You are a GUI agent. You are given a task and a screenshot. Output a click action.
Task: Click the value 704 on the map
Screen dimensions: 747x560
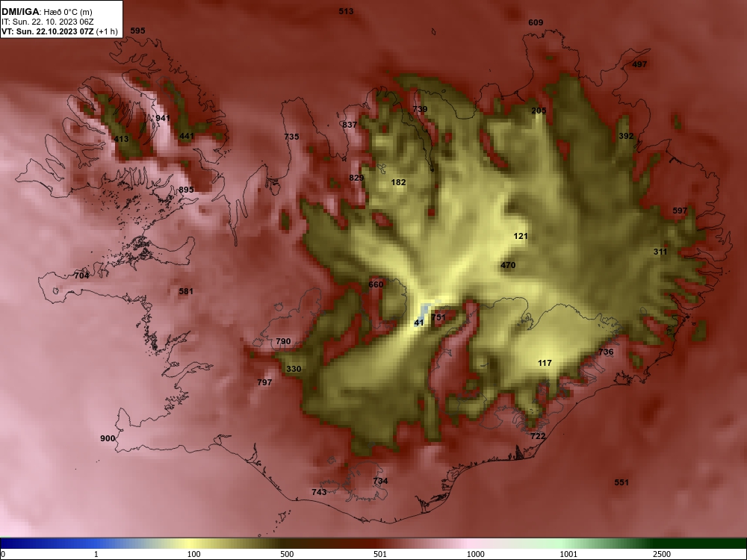[x=81, y=276]
